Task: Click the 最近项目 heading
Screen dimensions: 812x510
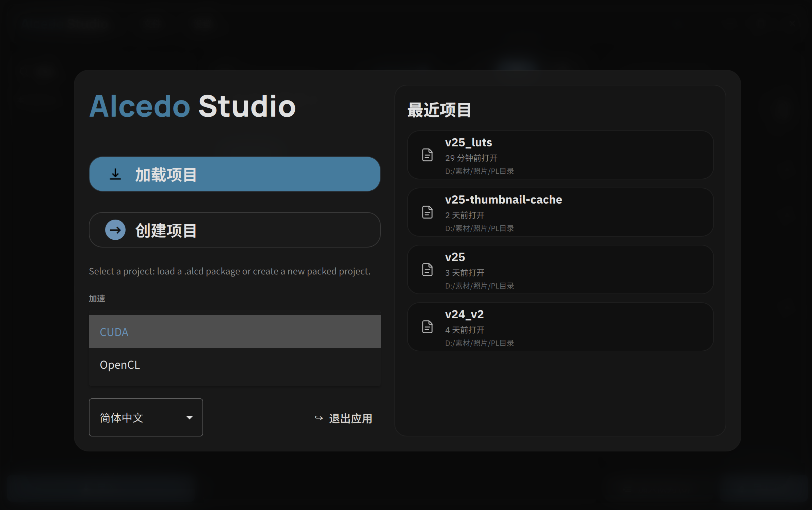Action: pos(439,110)
